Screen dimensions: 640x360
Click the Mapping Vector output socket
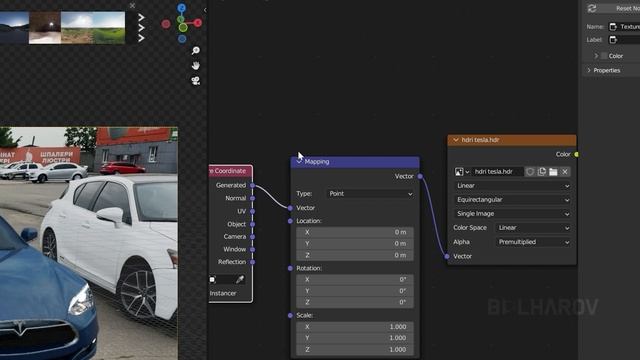tap(420, 176)
